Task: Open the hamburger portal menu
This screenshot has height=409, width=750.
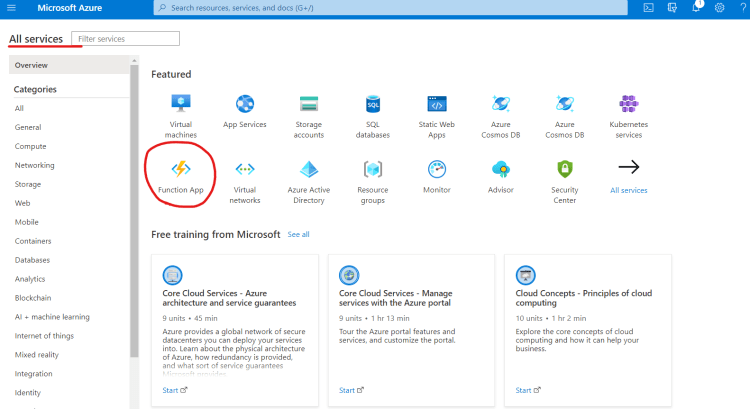Action: 11,8
